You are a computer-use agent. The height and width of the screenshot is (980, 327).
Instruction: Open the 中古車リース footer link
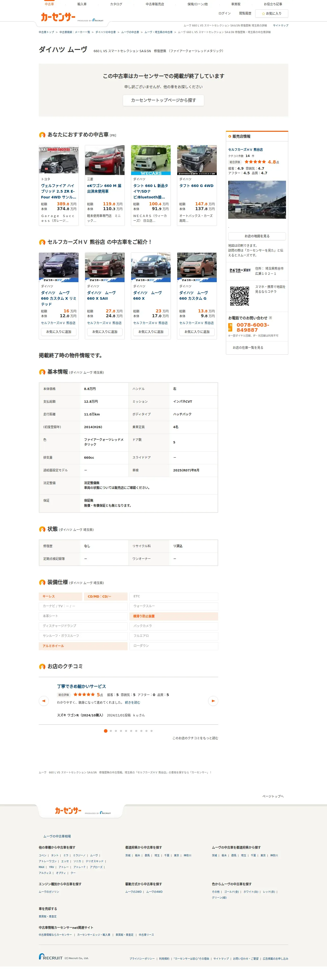tap(146, 935)
